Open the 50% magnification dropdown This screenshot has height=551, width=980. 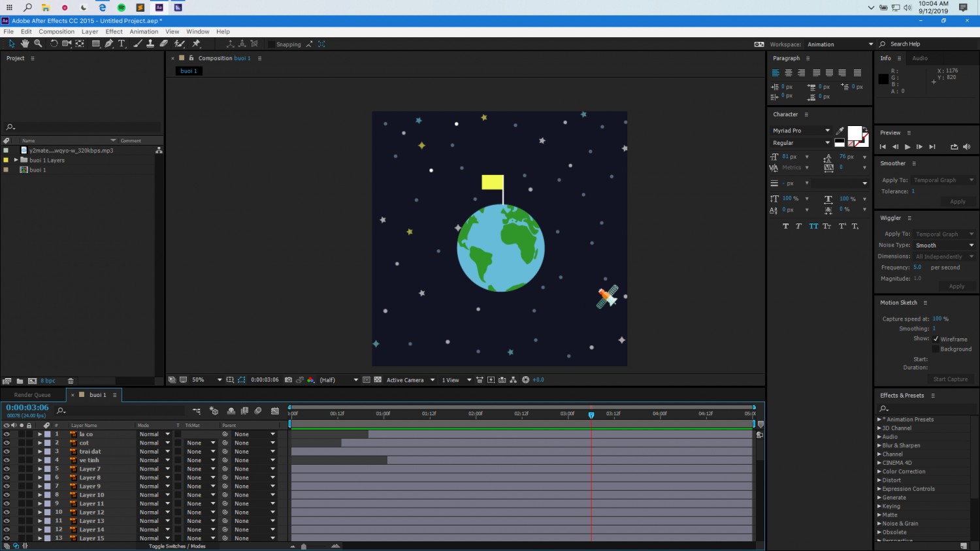click(206, 380)
